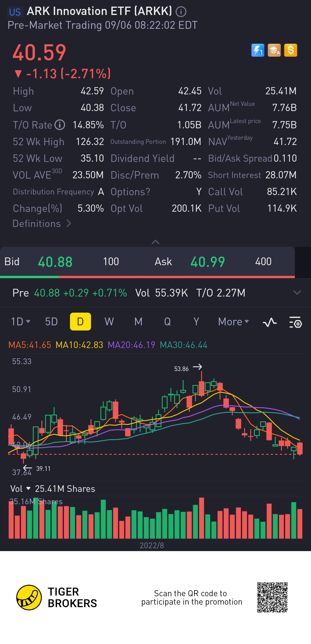
Task: Collapse the quote details with up chevron
Action: 155,242
